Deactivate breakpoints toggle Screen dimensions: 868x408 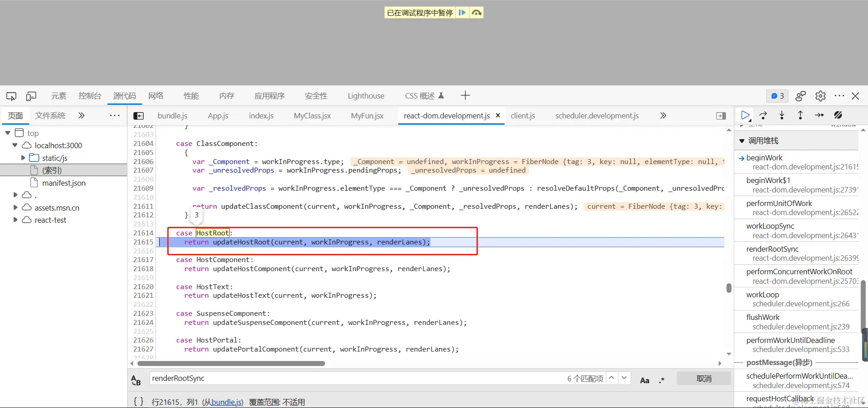(x=838, y=115)
